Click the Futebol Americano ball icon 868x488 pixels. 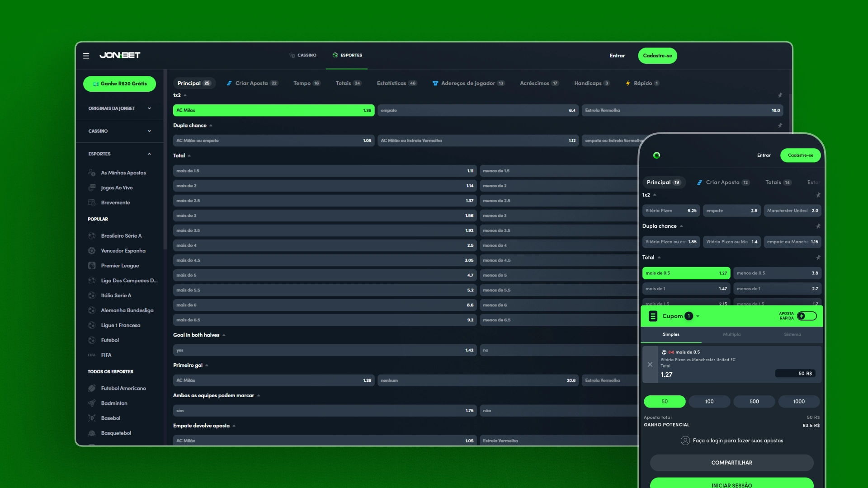92,388
